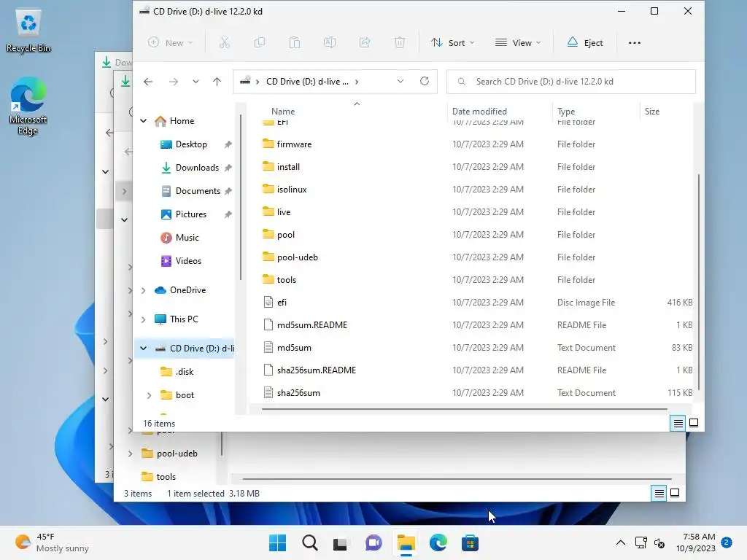Select the firmware folder
Image resolution: width=747 pixels, height=560 pixels.
click(x=294, y=144)
